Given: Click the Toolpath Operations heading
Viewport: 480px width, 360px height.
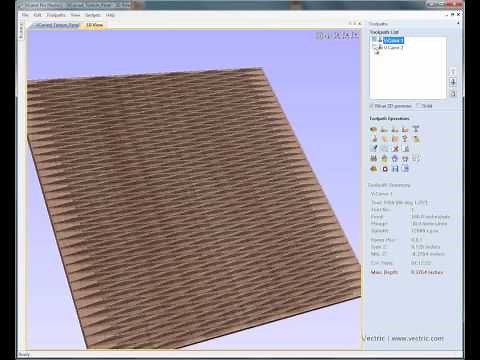Looking at the screenshot, I should (389, 119).
